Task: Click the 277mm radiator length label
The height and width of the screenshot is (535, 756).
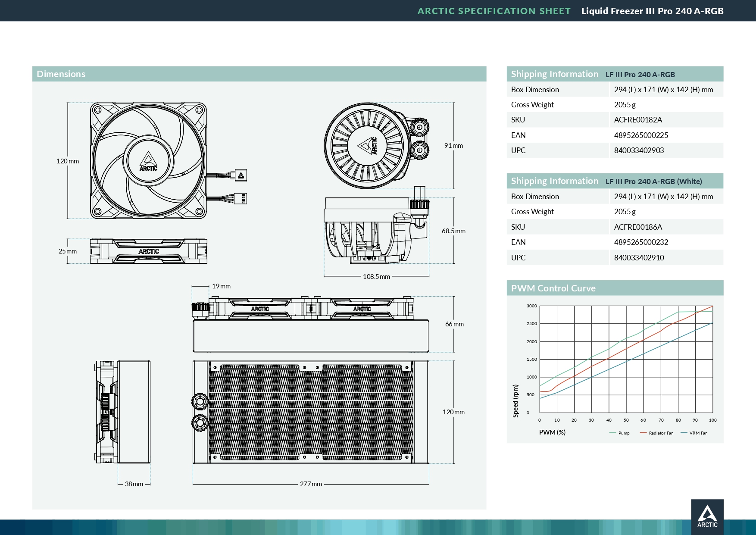Action: coord(311,484)
